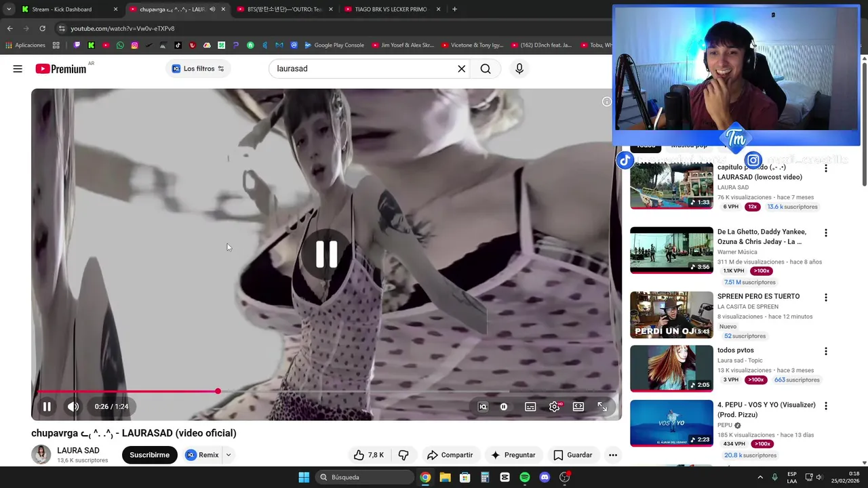868x488 pixels.
Task: Mute the video volume
Action: click(x=73, y=407)
